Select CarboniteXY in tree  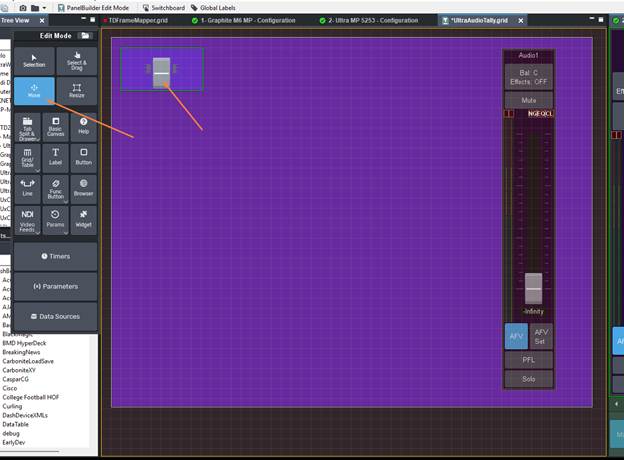19,370
